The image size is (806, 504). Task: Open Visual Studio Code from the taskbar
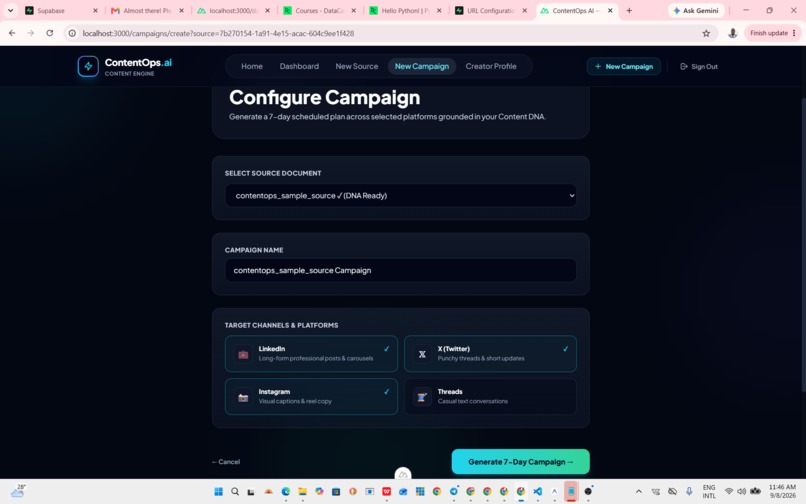click(x=537, y=492)
